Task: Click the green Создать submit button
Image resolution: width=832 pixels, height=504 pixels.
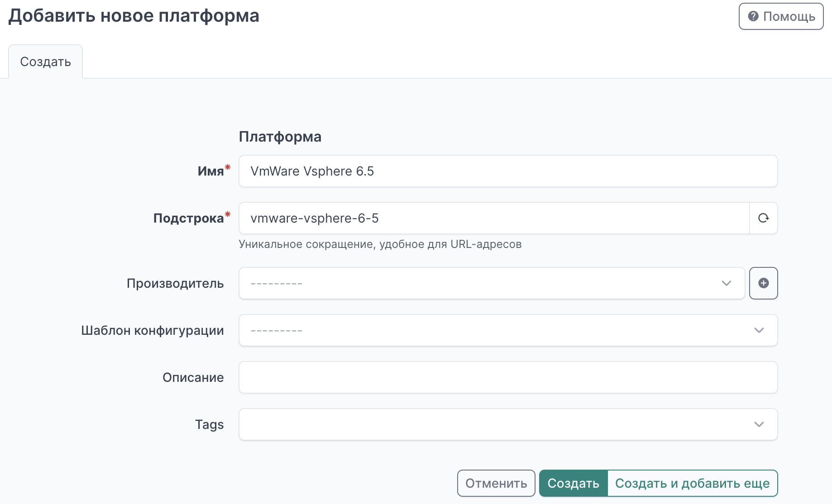Action: pyautogui.click(x=573, y=483)
